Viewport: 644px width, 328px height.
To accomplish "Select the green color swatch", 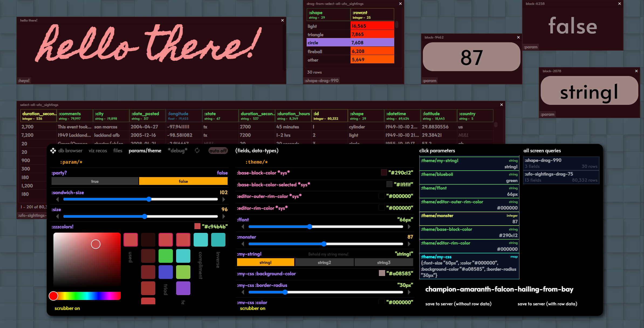I will pos(166,256).
